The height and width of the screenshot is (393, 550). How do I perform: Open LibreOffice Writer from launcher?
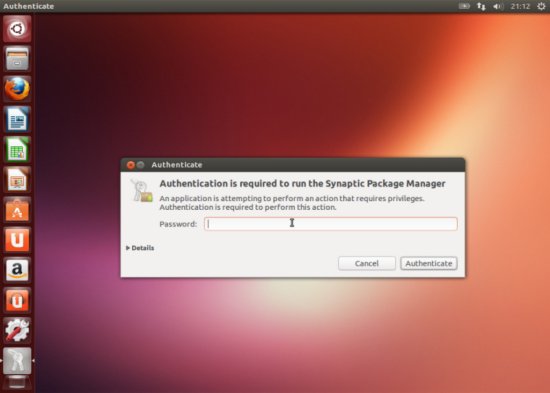click(17, 119)
